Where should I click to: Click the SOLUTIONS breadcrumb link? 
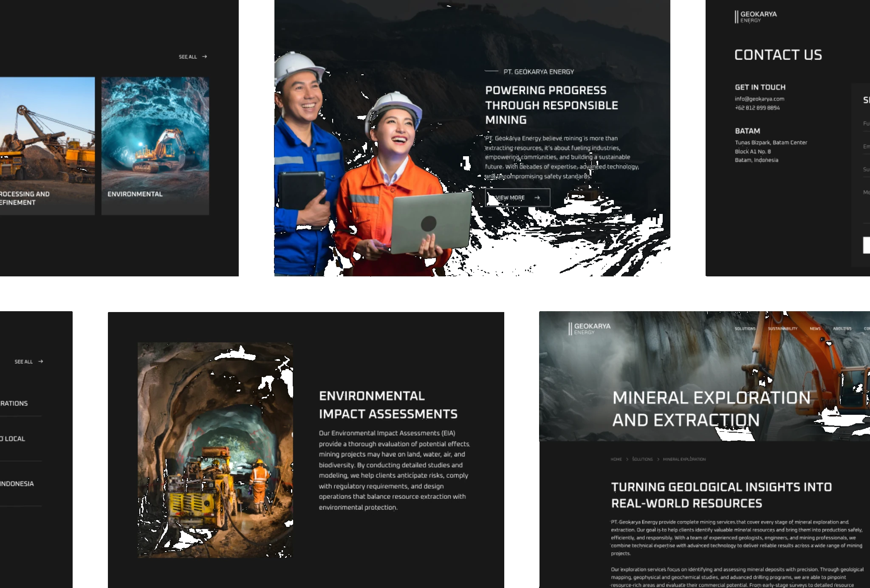click(x=642, y=459)
